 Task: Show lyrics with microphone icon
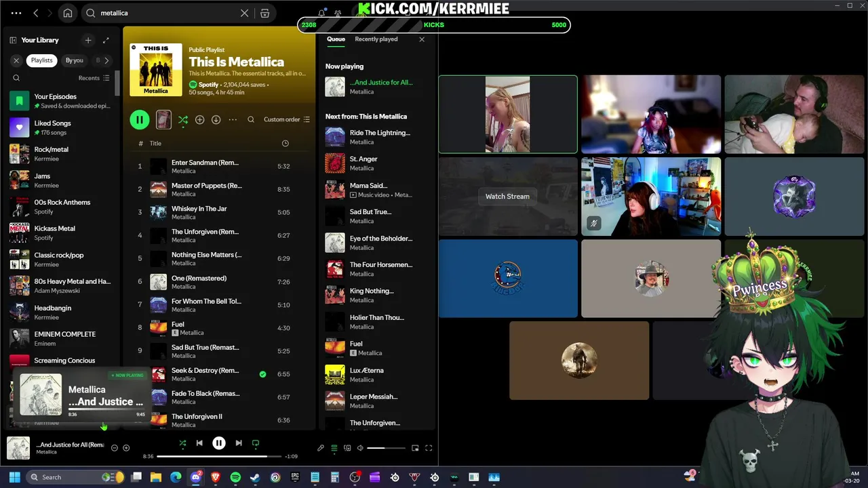pyautogui.click(x=321, y=448)
